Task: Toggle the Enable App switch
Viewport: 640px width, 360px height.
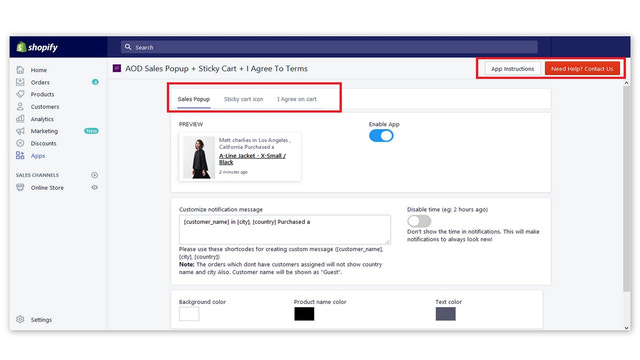Action: 381,136
